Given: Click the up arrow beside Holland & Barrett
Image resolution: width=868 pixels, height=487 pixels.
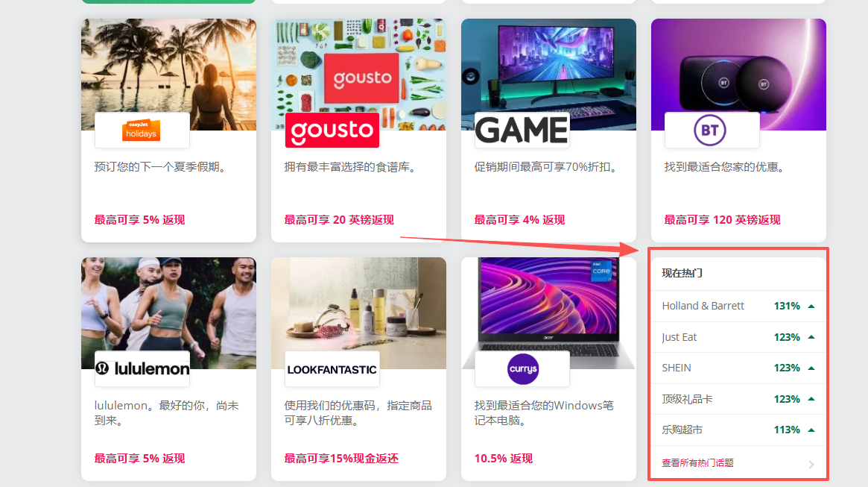Looking at the screenshot, I should click(811, 306).
